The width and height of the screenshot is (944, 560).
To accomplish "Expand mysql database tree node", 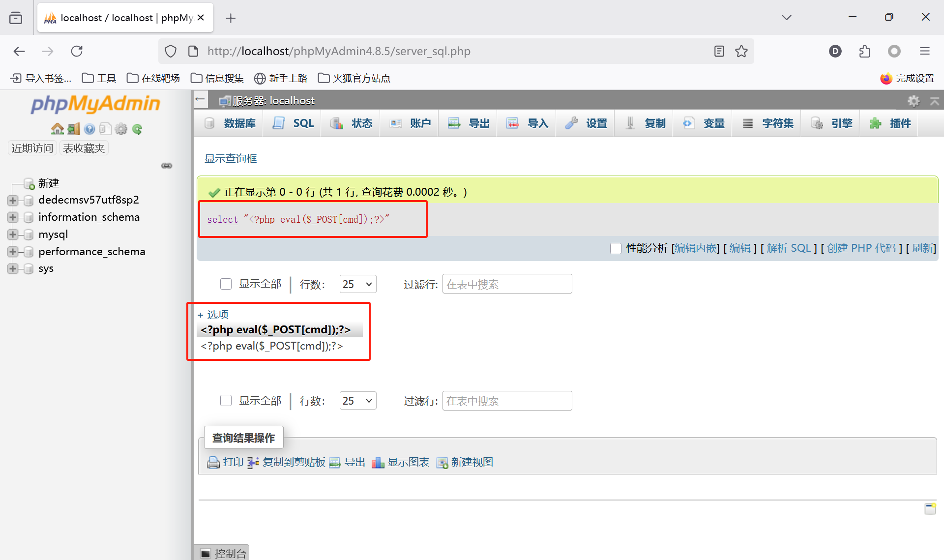I will [x=13, y=235].
